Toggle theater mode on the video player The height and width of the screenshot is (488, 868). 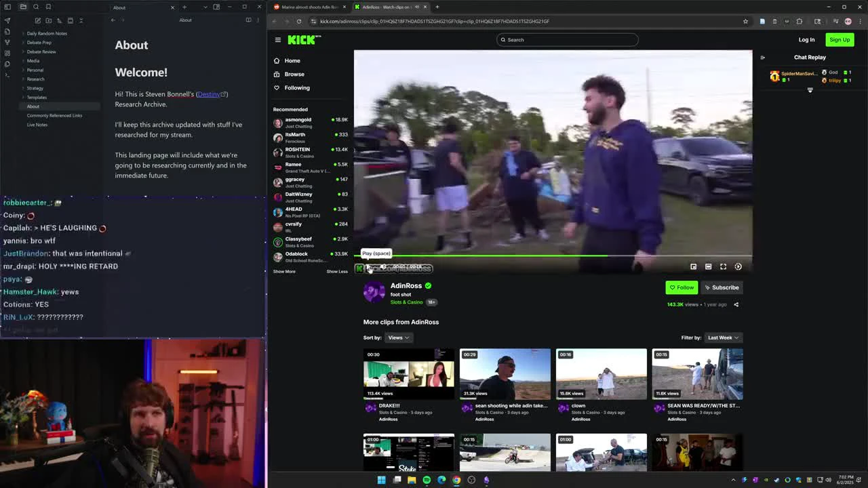coord(708,266)
